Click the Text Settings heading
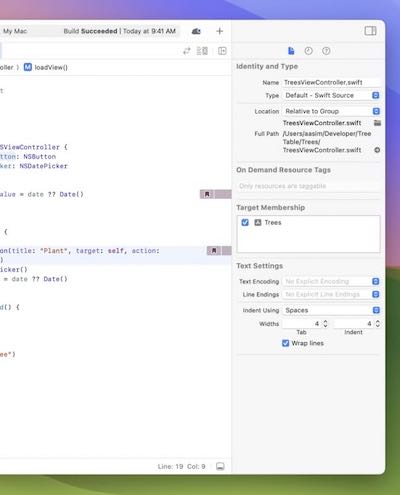The image size is (400, 495). click(259, 266)
